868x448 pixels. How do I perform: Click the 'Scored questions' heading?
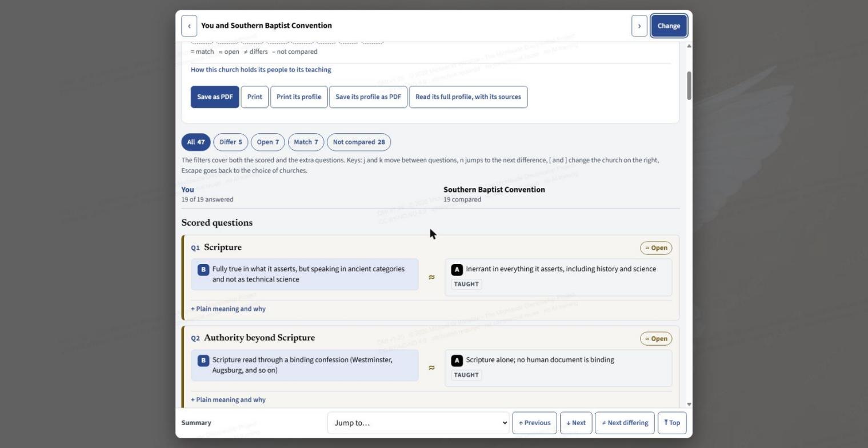click(x=217, y=223)
